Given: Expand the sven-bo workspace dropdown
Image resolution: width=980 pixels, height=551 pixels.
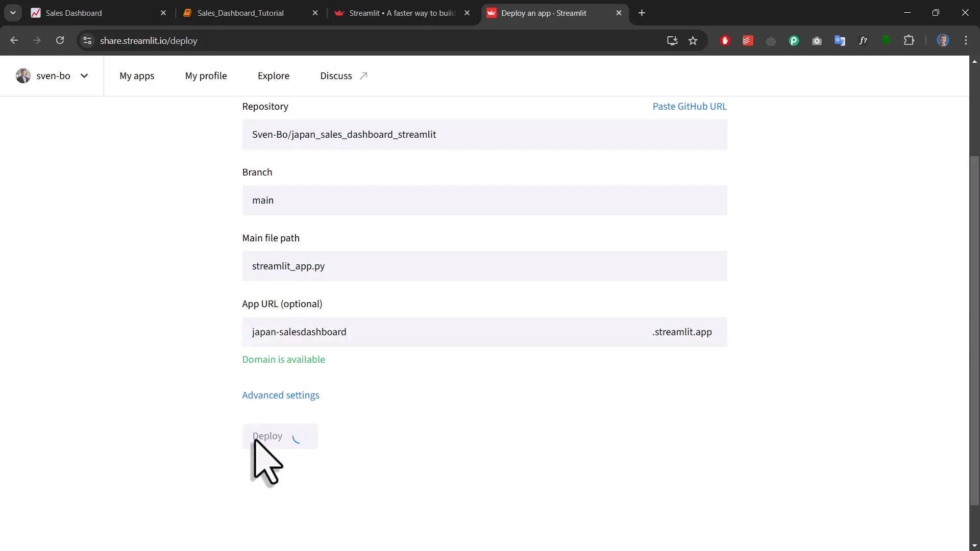Looking at the screenshot, I should tap(85, 76).
